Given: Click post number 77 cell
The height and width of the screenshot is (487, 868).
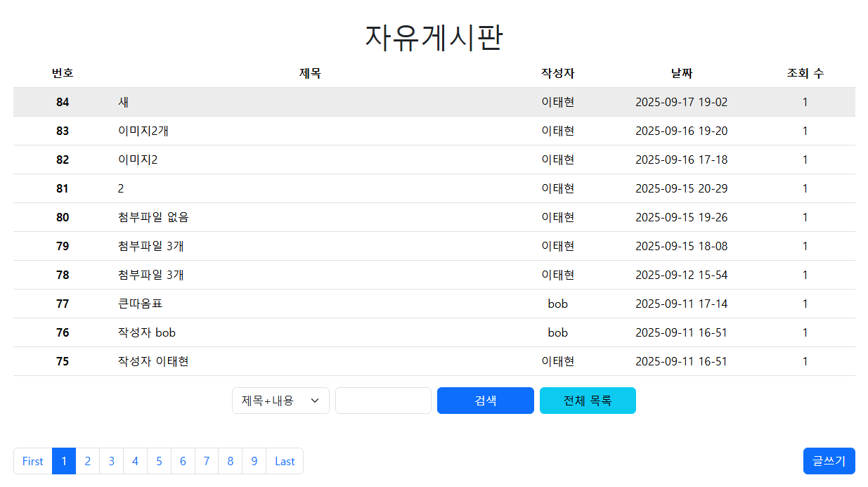Looking at the screenshot, I should click(63, 304).
